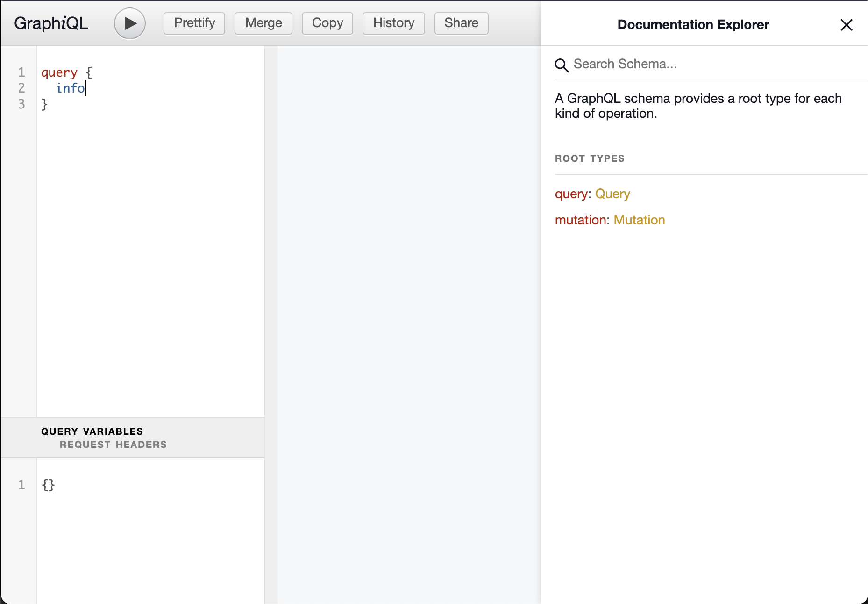Open the Mutation root type link
This screenshot has width=868, height=604.
pyautogui.click(x=639, y=220)
